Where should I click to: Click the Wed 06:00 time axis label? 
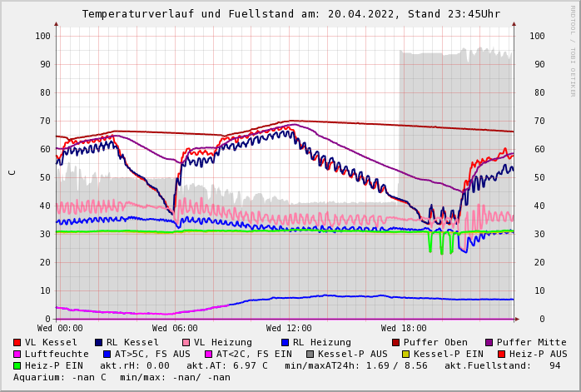pos(175,329)
